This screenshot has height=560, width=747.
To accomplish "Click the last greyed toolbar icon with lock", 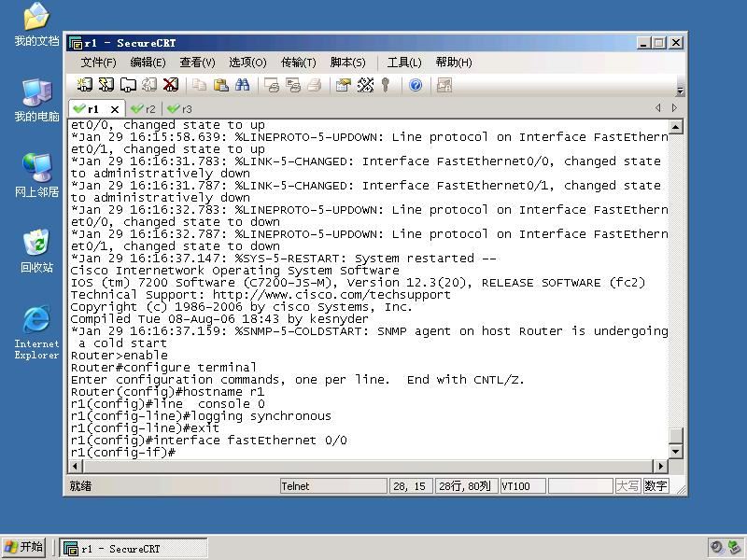I will [x=444, y=85].
